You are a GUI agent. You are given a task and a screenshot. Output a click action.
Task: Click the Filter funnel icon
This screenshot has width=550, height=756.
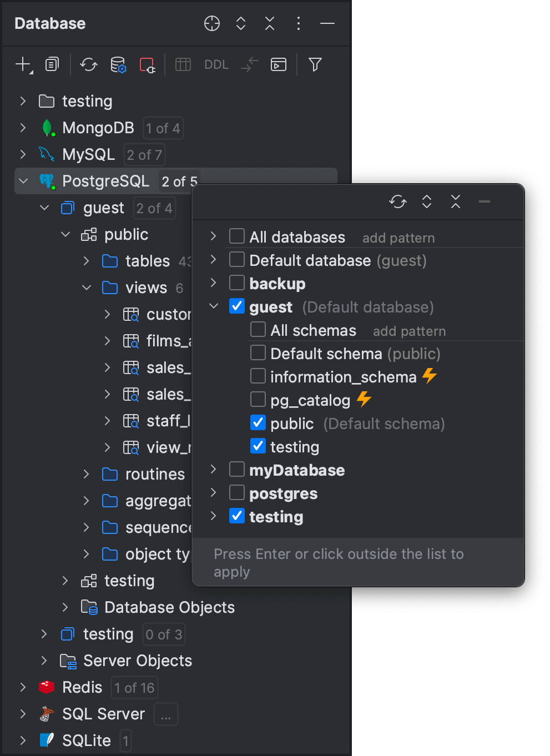tap(315, 65)
